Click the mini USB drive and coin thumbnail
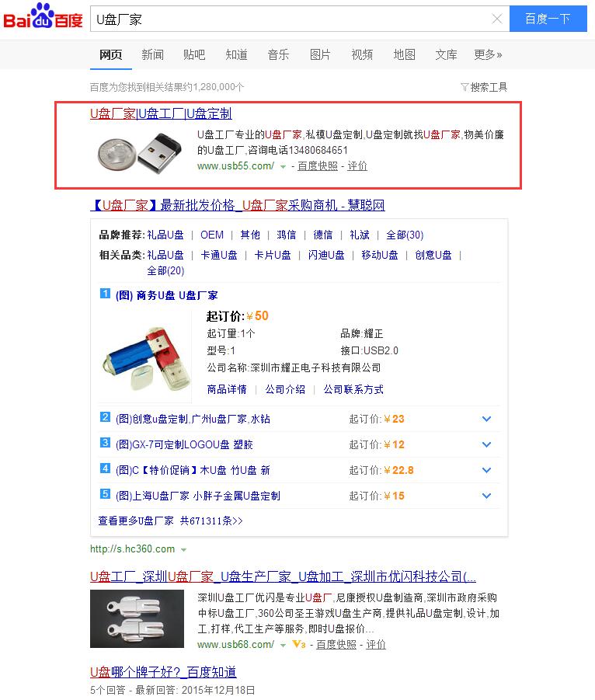 point(140,153)
